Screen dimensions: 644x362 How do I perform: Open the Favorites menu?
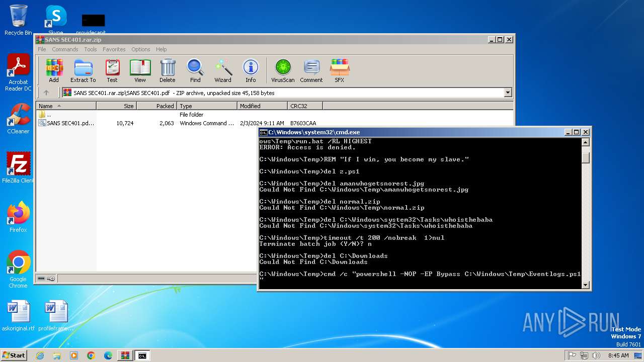(114, 49)
